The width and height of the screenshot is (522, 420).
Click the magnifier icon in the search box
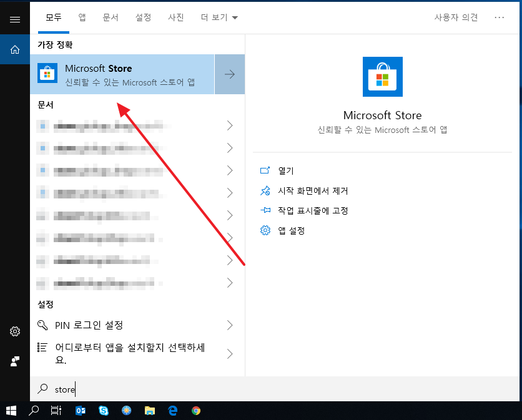click(x=42, y=388)
